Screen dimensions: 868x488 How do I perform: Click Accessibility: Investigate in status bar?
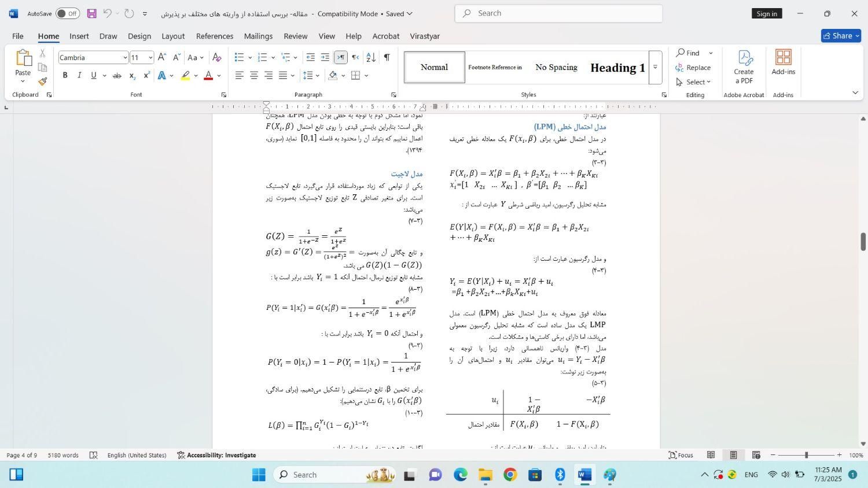coord(216,455)
